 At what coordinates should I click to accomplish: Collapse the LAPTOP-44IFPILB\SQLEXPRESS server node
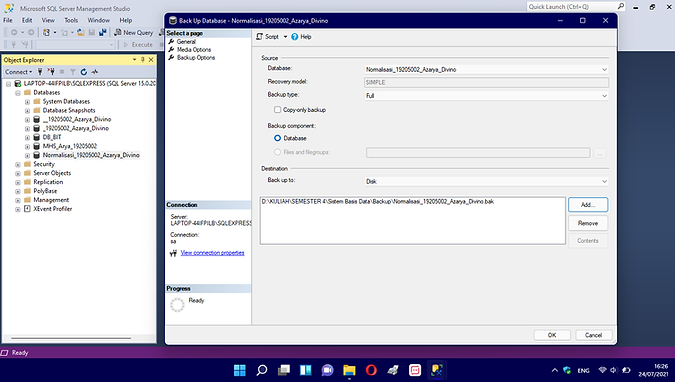point(8,84)
